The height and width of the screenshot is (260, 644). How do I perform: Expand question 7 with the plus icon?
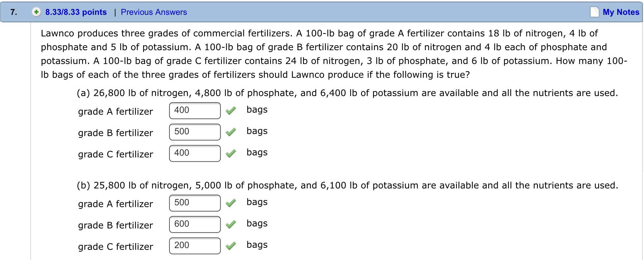click(36, 12)
